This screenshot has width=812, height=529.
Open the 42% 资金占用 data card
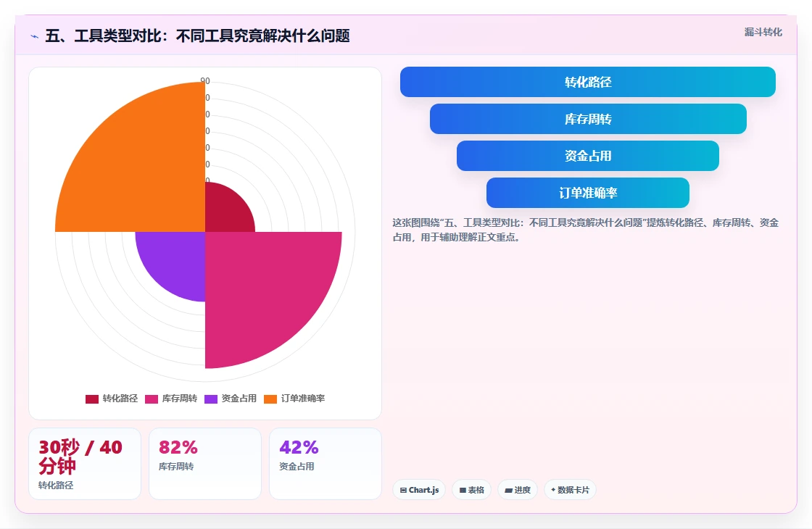(x=326, y=464)
